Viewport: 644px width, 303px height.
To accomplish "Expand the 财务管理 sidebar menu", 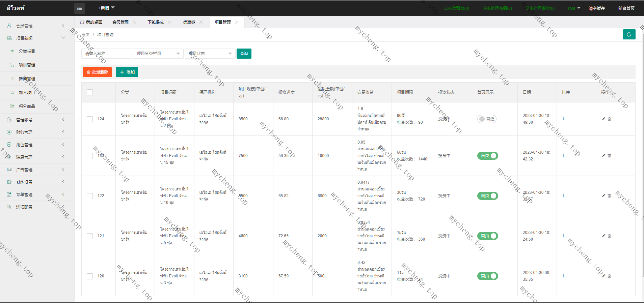I will tap(37, 132).
